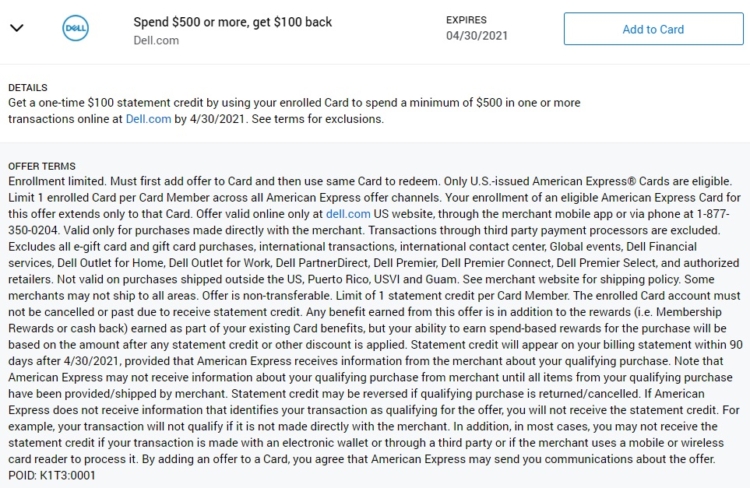Click the Dell.com merchant name under title

click(x=156, y=40)
